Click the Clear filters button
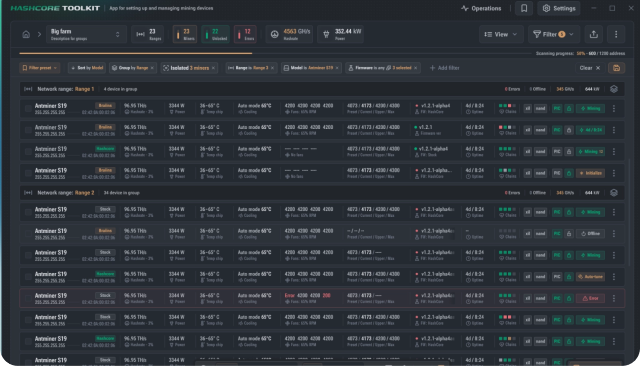640x366 pixels. [590, 68]
